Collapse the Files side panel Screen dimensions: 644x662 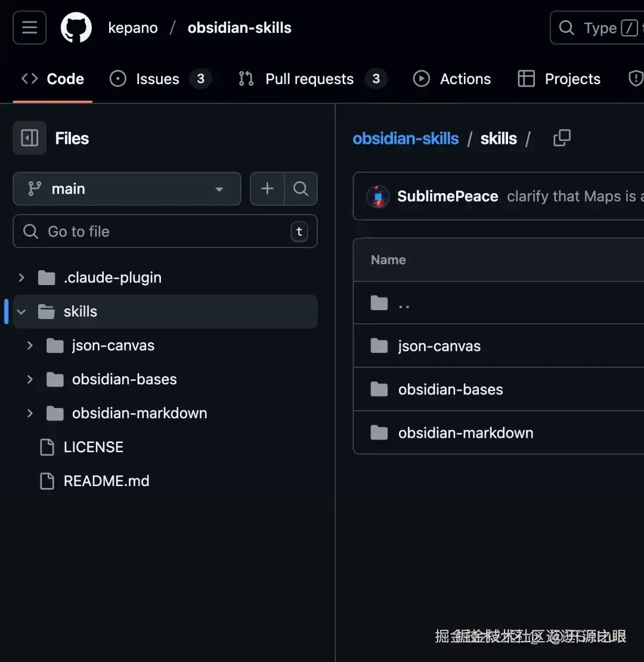click(30, 138)
